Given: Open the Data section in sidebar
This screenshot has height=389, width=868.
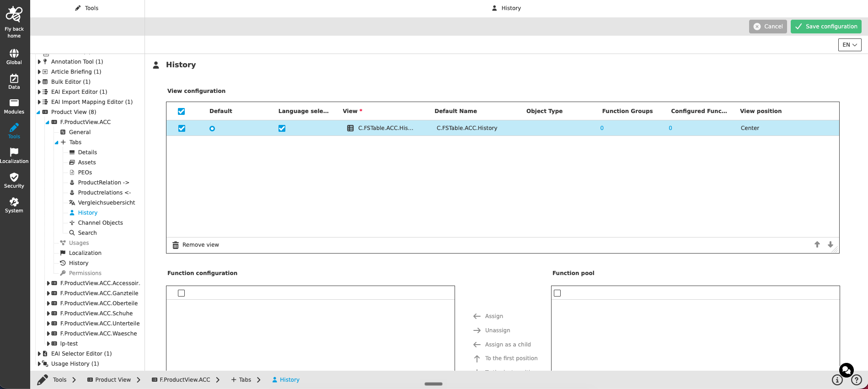Looking at the screenshot, I should [14, 81].
